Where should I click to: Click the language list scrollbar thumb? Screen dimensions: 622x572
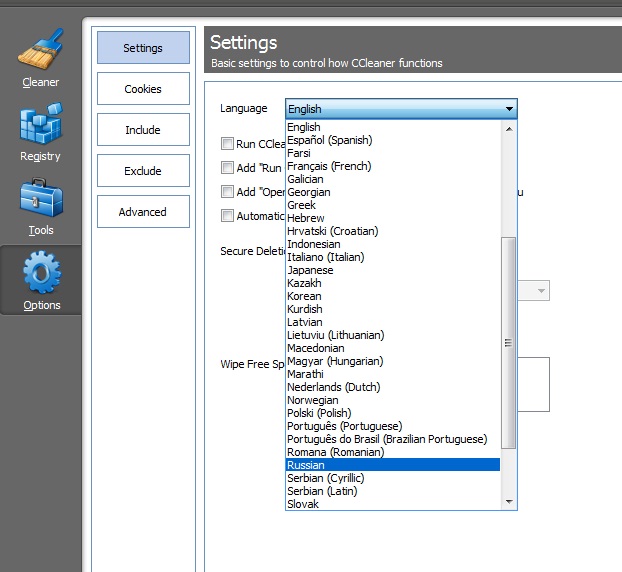pyautogui.click(x=509, y=343)
